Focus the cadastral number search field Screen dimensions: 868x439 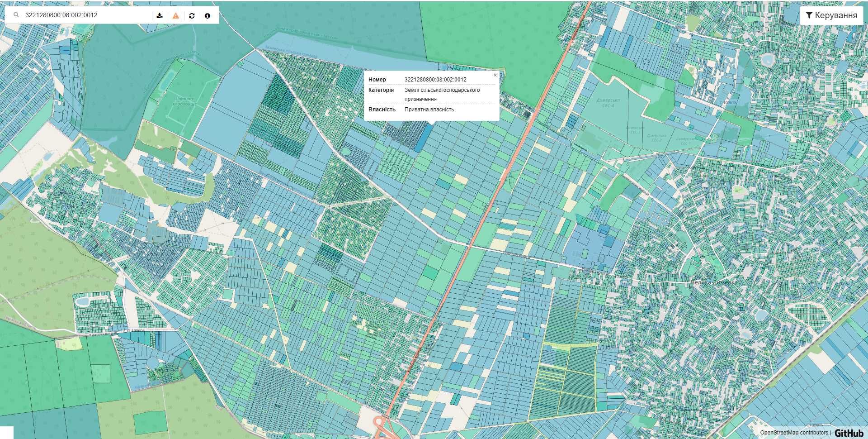coord(86,15)
